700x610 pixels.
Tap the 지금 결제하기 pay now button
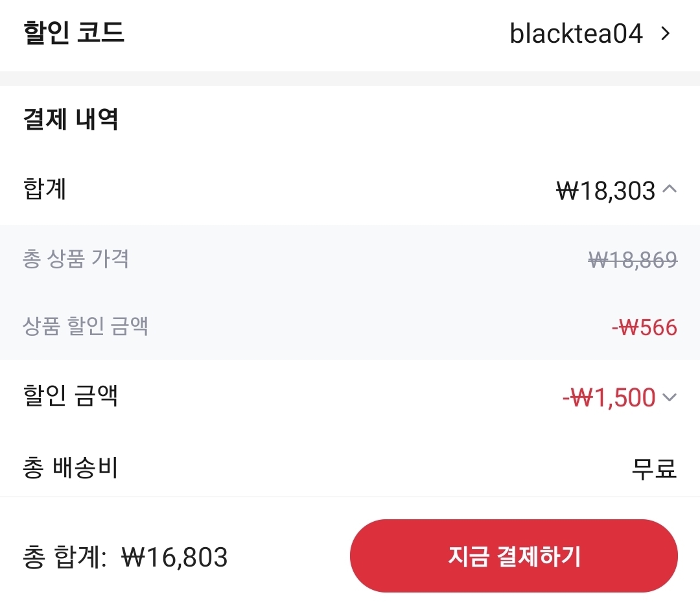pyautogui.click(x=513, y=556)
